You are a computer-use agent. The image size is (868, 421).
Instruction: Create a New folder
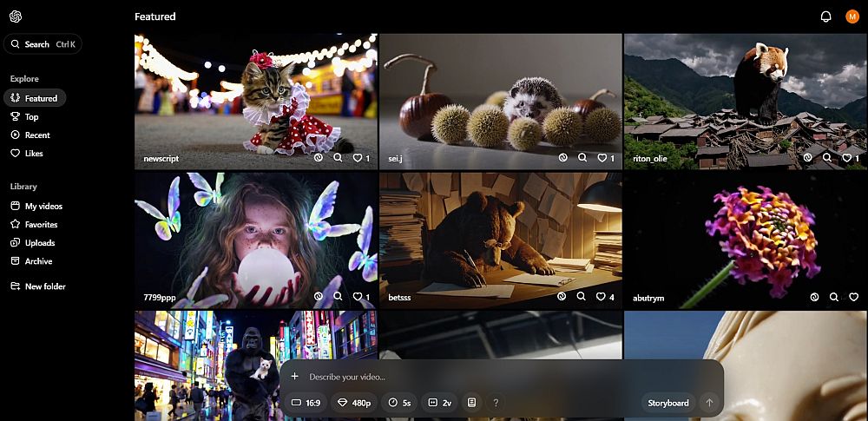point(38,286)
